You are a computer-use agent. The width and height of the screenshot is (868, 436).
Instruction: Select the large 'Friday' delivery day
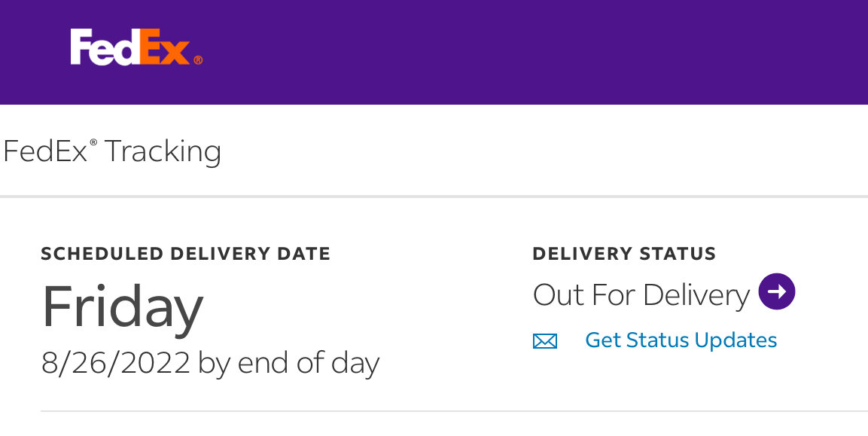coord(123,307)
